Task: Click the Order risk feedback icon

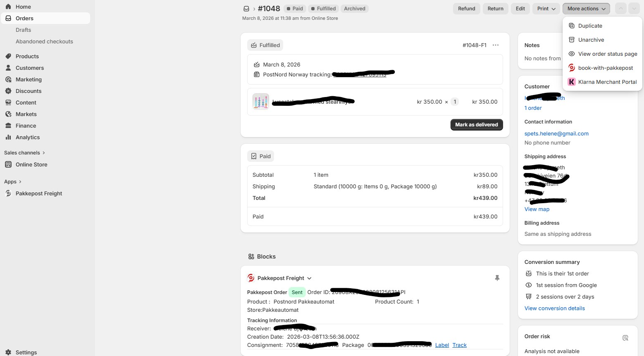Action: (625, 338)
